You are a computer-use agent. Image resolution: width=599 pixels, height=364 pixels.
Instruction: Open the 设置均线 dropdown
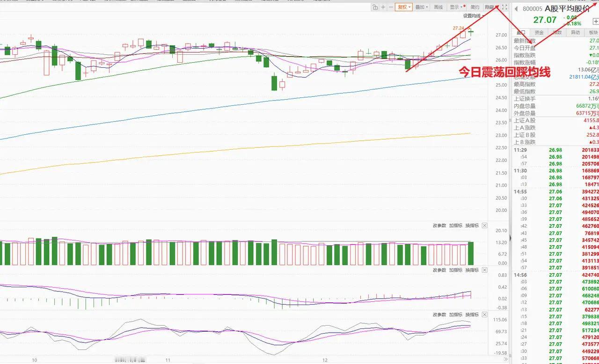473,16
